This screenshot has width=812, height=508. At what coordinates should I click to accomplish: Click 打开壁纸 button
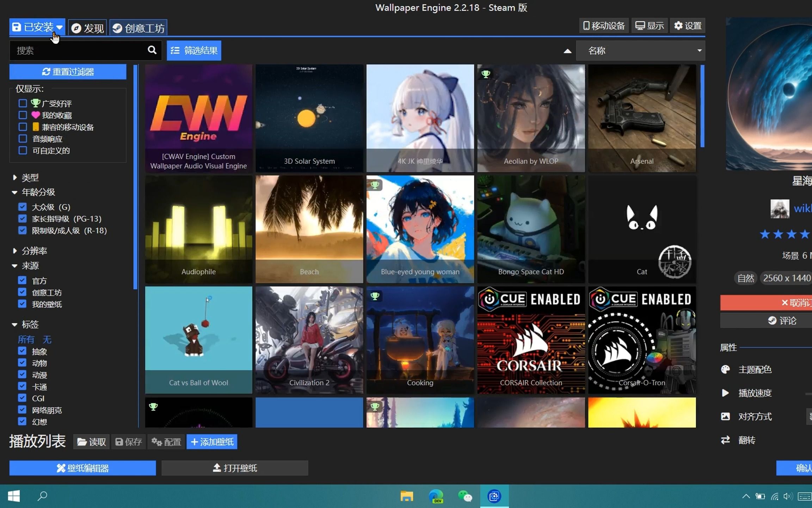pyautogui.click(x=235, y=468)
